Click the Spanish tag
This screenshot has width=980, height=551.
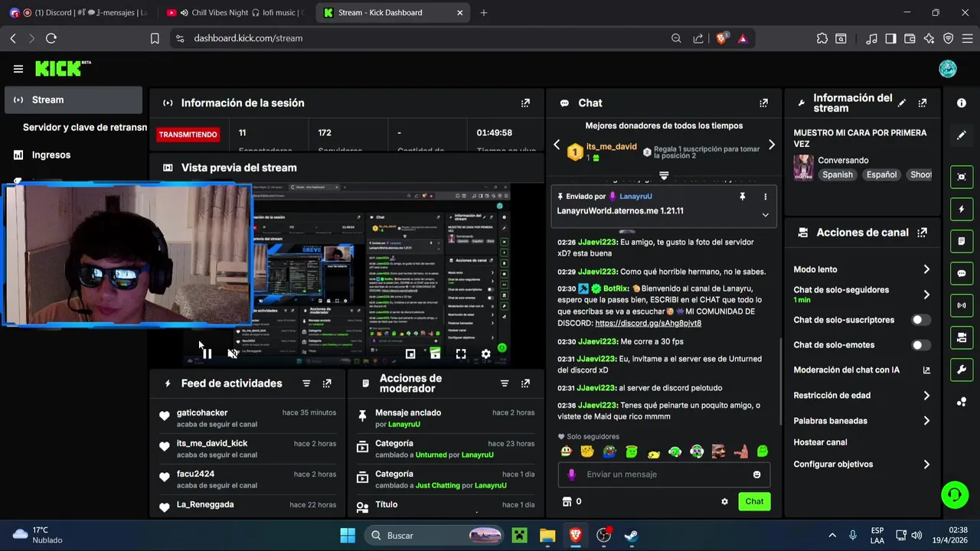click(838, 175)
